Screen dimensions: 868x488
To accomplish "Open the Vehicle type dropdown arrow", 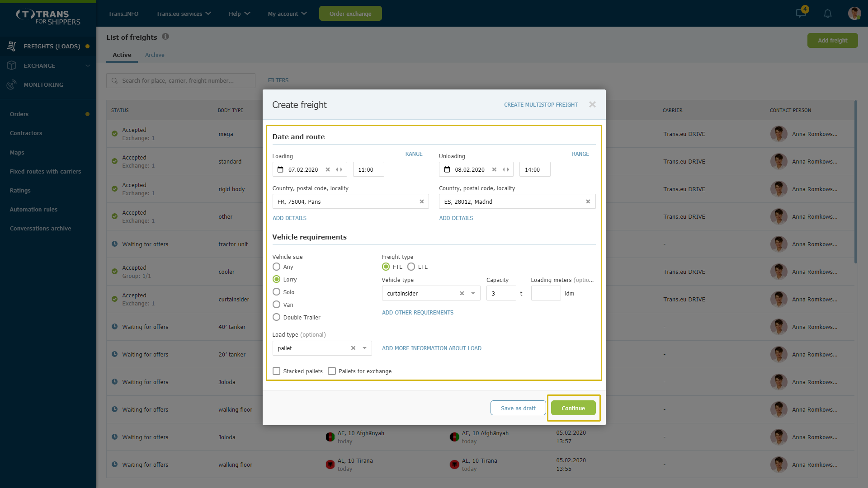I will tap(473, 293).
